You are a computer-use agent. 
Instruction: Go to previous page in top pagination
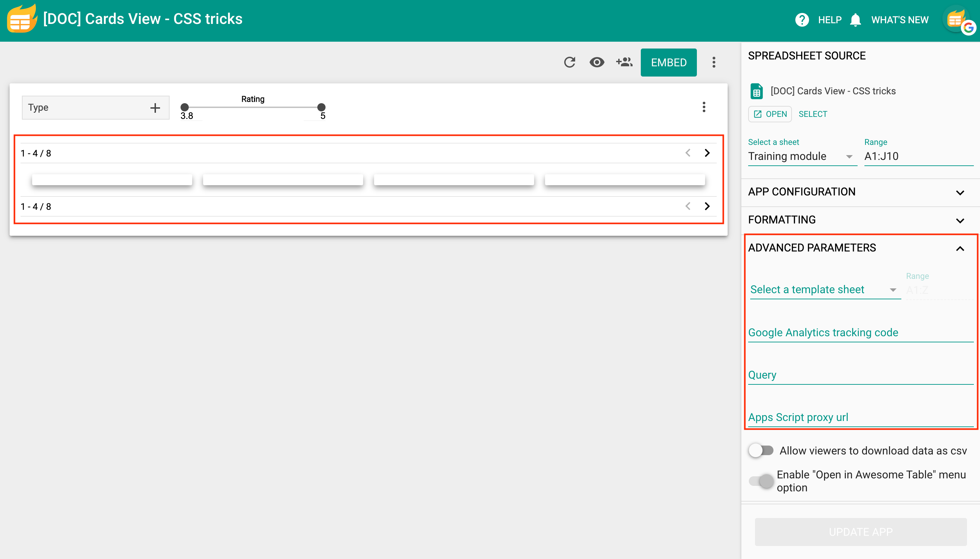[x=688, y=153]
